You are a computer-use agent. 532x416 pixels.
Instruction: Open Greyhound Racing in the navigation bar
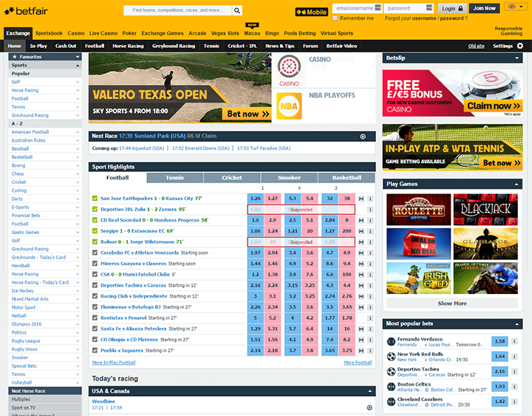tap(174, 46)
